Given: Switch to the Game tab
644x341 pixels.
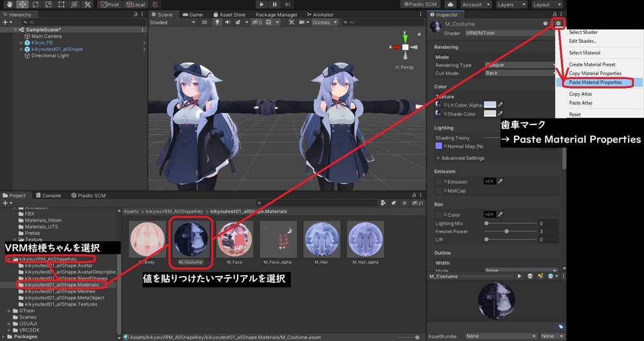Looking at the screenshot, I should pos(193,14).
